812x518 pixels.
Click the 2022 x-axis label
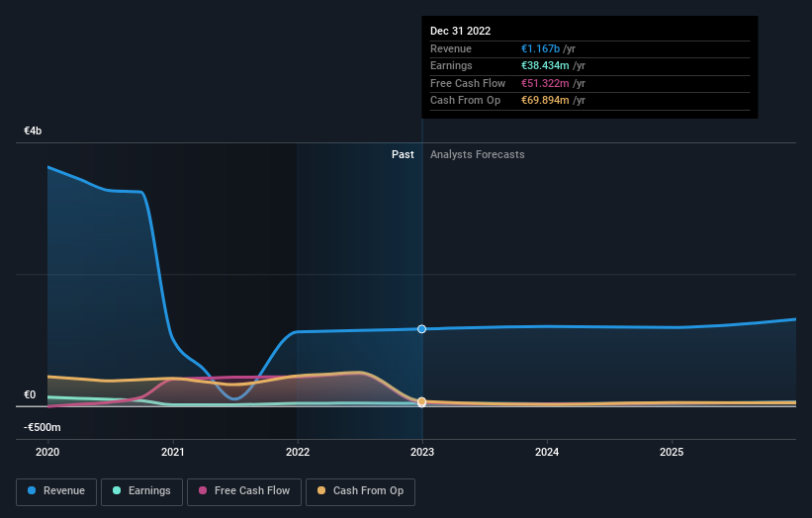tap(298, 453)
